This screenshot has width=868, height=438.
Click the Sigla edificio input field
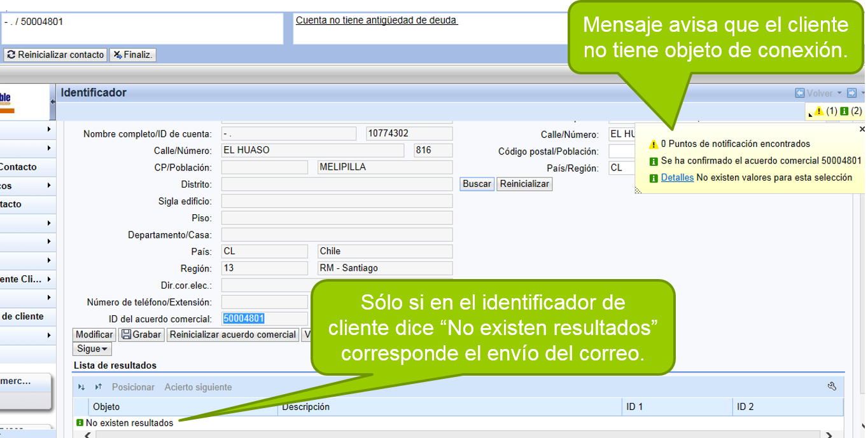tap(337, 201)
